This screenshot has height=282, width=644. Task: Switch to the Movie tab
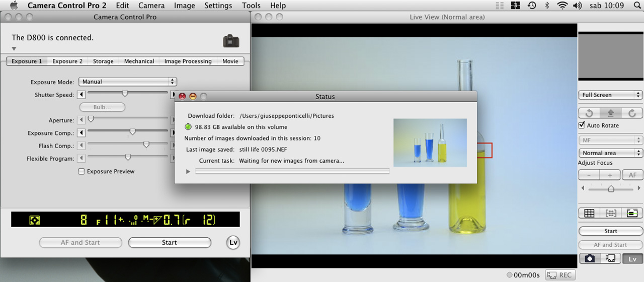tap(230, 61)
